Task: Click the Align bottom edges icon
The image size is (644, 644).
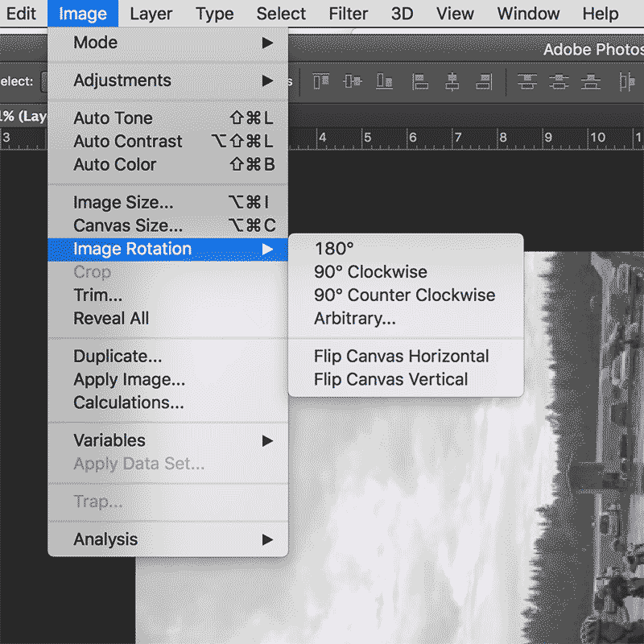Action: coord(385,81)
